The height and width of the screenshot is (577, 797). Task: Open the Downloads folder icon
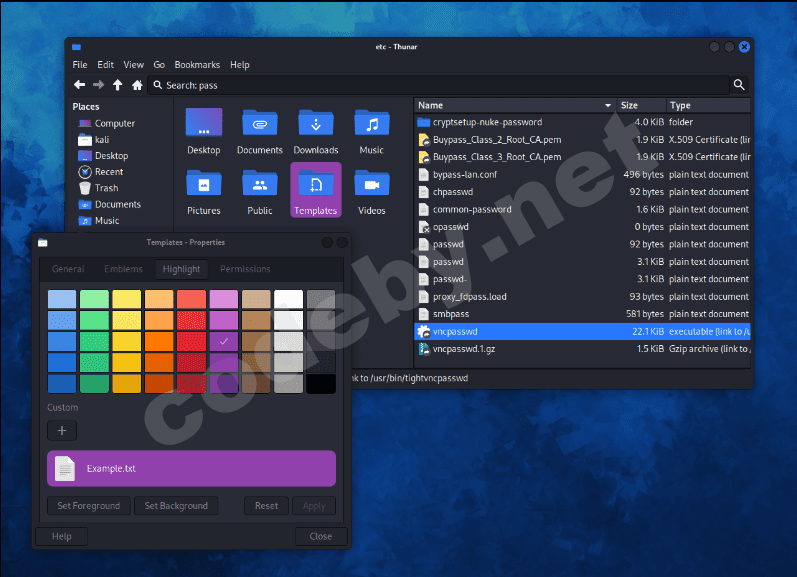click(x=316, y=125)
